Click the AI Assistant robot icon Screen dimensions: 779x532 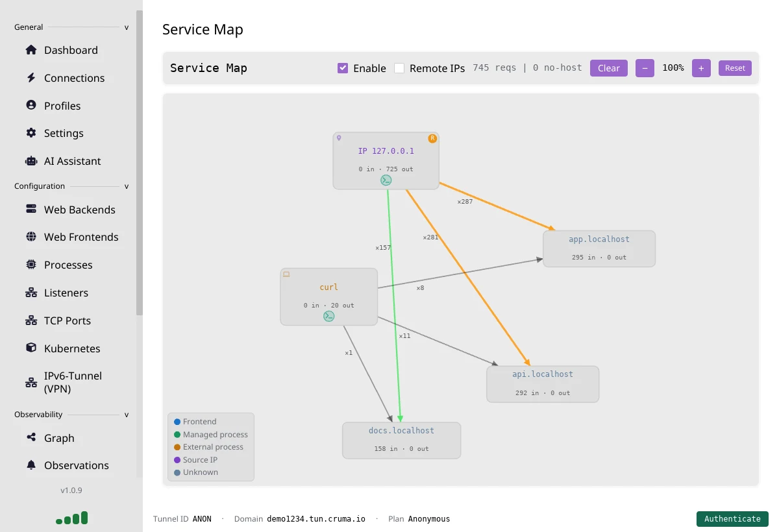tap(31, 161)
